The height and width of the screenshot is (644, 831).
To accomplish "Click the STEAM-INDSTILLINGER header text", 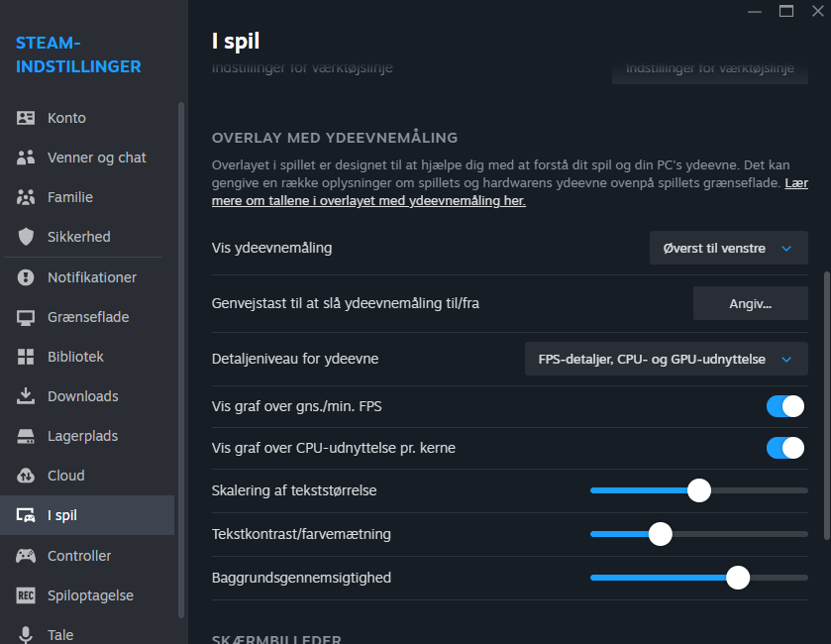I will [78, 54].
